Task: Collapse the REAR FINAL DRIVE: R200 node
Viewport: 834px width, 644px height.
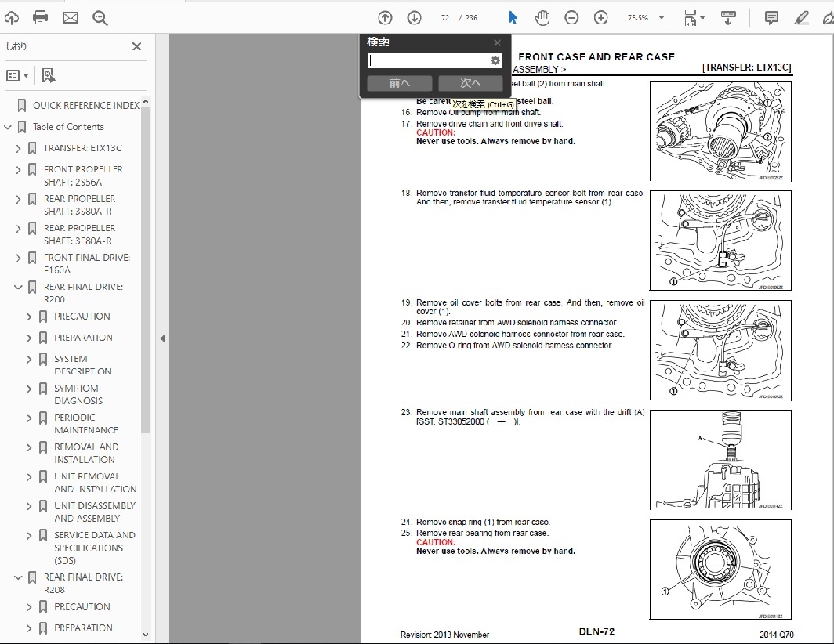Action: pos(19,288)
